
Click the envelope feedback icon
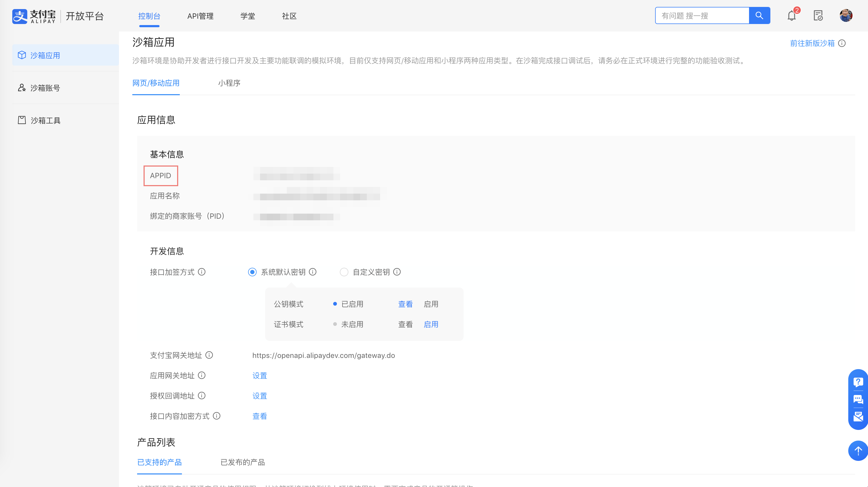pos(858,417)
